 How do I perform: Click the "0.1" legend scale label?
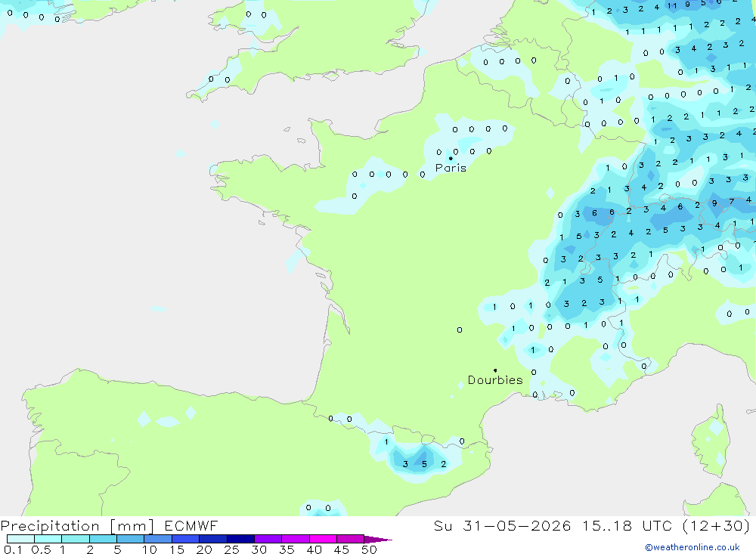13,549
